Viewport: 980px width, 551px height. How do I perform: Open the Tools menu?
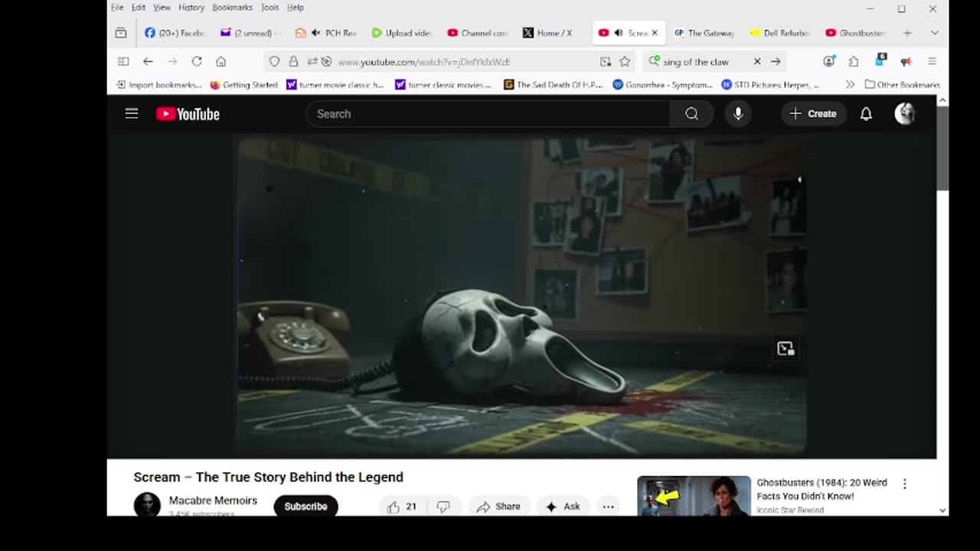pos(269,8)
